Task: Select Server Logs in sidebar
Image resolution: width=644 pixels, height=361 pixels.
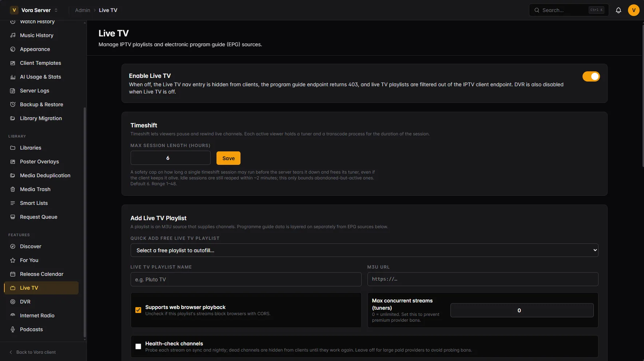Action: tap(41, 91)
